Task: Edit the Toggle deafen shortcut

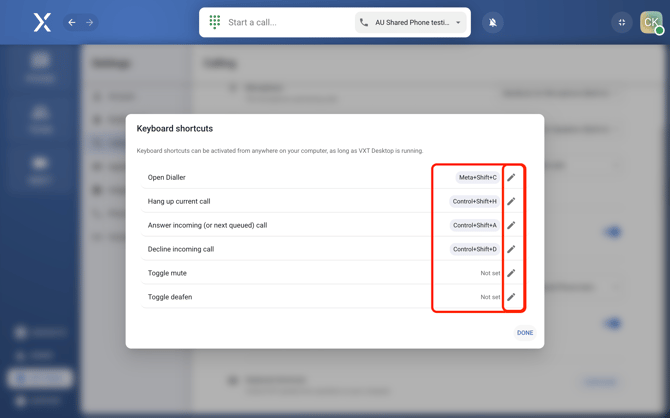Action: pyautogui.click(x=511, y=297)
